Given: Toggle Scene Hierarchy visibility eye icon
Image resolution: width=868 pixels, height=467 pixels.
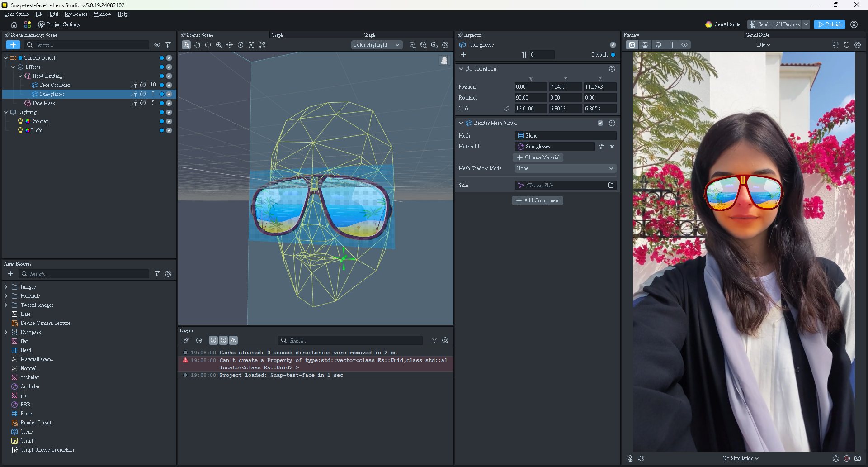Looking at the screenshot, I should tap(157, 45).
